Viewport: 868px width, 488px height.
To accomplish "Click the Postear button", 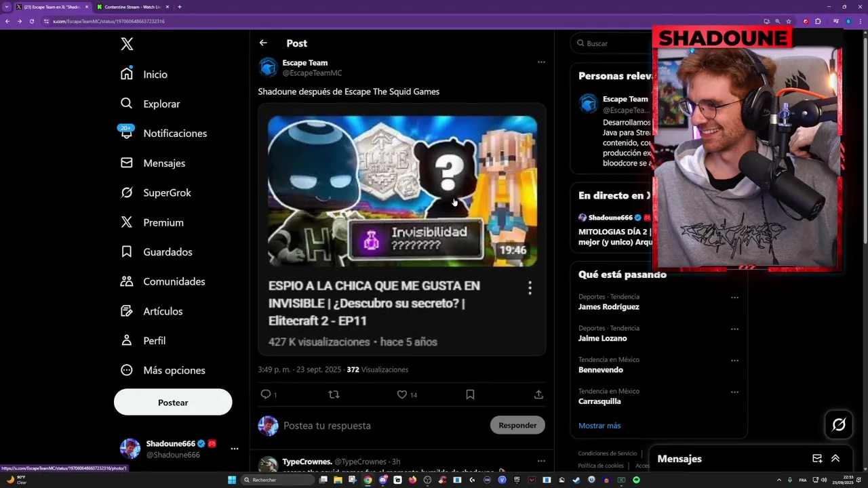I will (x=173, y=402).
